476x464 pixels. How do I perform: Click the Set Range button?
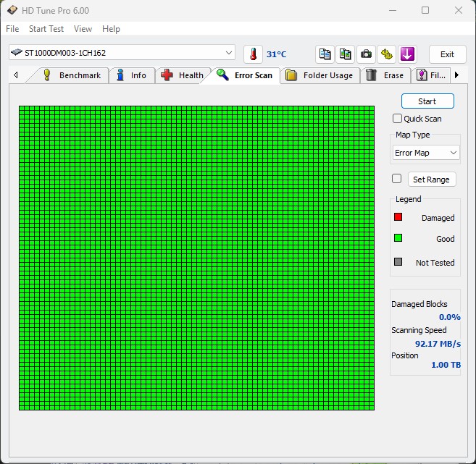(x=431, y=180)
